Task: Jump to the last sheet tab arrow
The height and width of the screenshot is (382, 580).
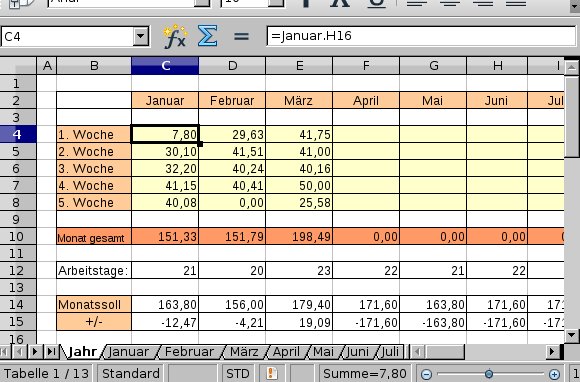Action: pos(51,351)
